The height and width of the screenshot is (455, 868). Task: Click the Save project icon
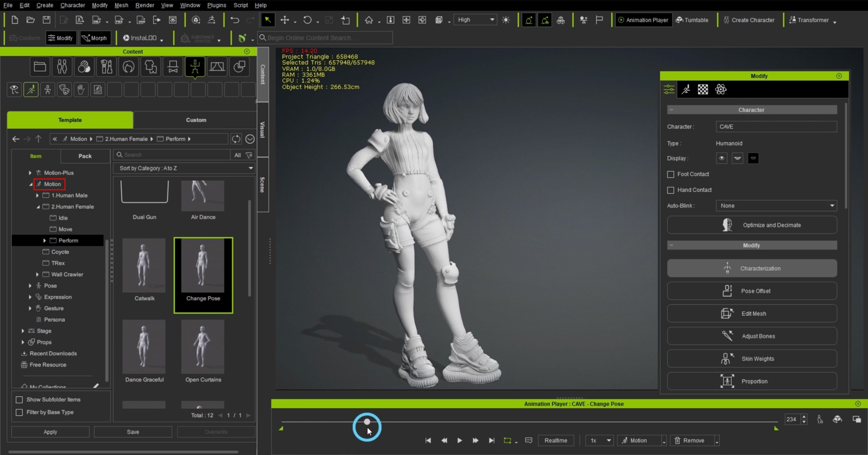[46, 20]
